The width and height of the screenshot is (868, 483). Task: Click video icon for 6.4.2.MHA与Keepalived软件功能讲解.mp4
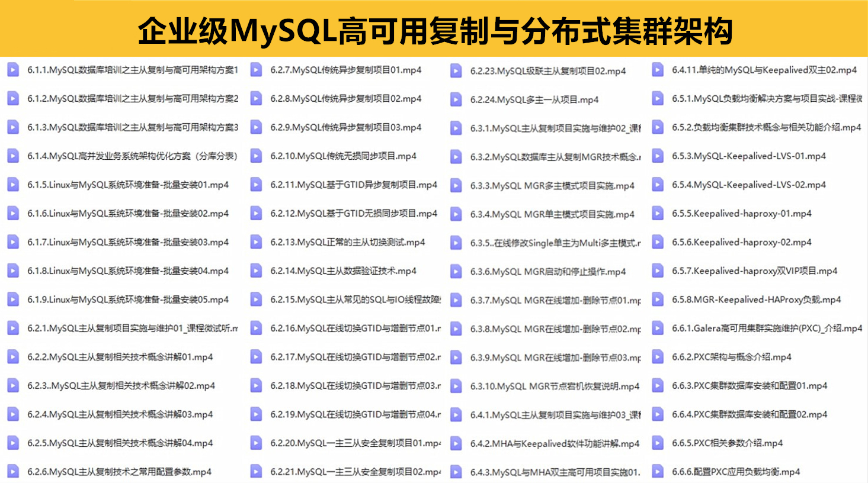456,443
